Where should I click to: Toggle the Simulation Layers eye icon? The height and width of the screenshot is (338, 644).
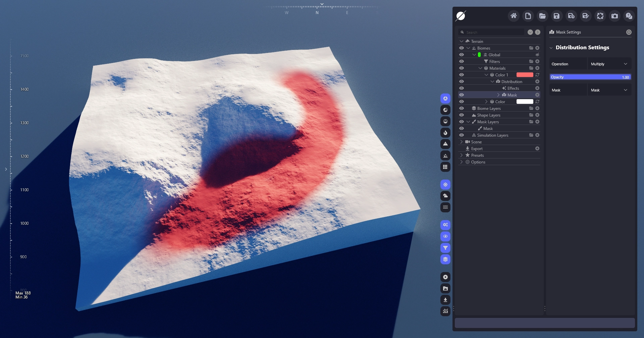(462, 135)
